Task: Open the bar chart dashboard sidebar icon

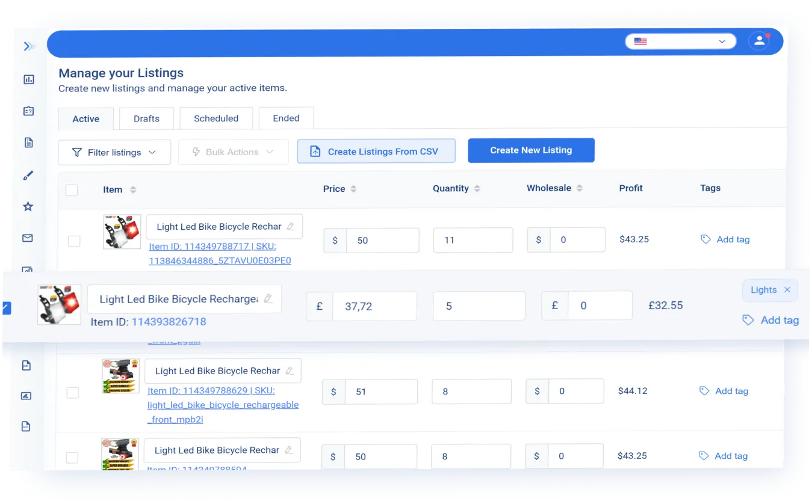Action: (29, 79)
